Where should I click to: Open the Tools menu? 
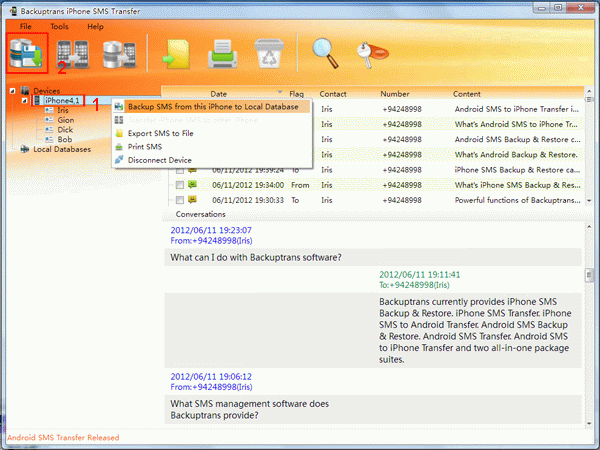tap(59, 26)
